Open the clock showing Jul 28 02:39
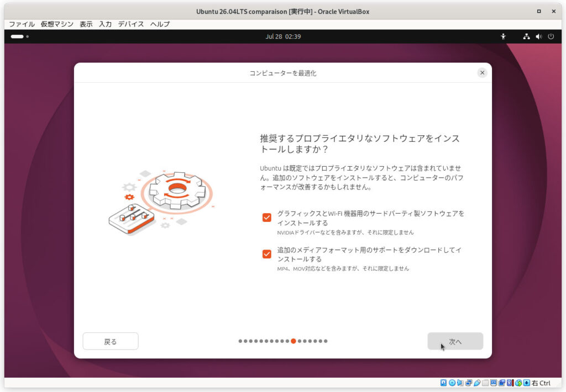Viewport: 566px width, 392px height. [x=283, y=36]
